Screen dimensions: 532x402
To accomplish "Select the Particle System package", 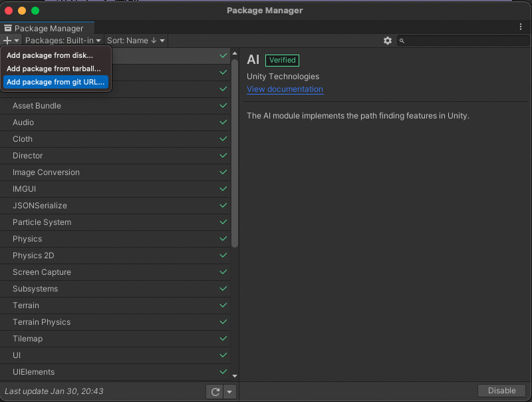I will (115, 222).
